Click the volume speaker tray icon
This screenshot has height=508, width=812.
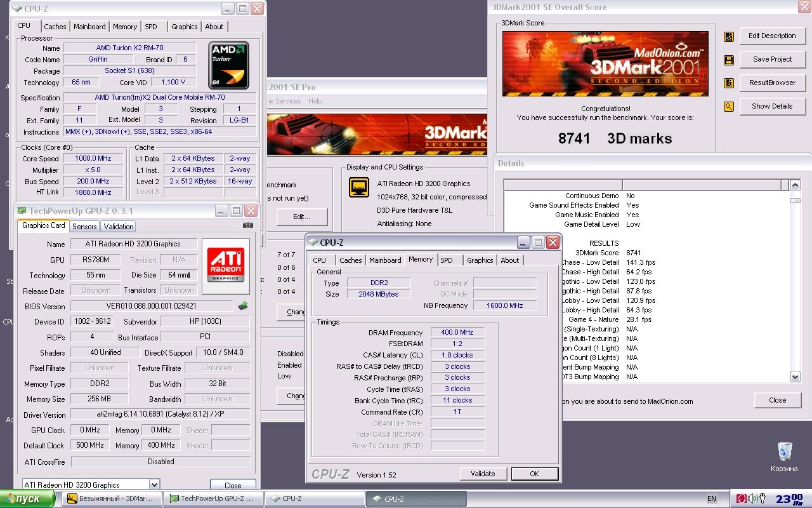(752, 498)
